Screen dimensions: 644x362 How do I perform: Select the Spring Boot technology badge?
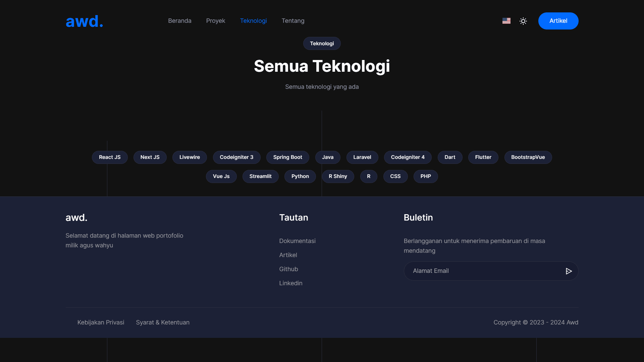tap(287, 157)
